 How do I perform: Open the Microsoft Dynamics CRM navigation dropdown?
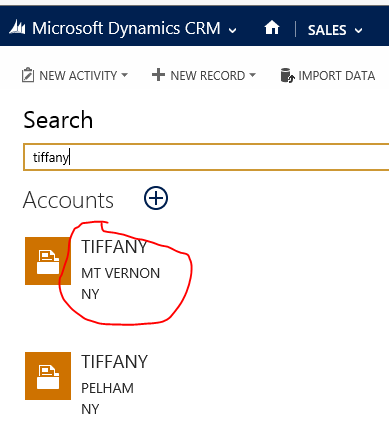coord(232,30)
